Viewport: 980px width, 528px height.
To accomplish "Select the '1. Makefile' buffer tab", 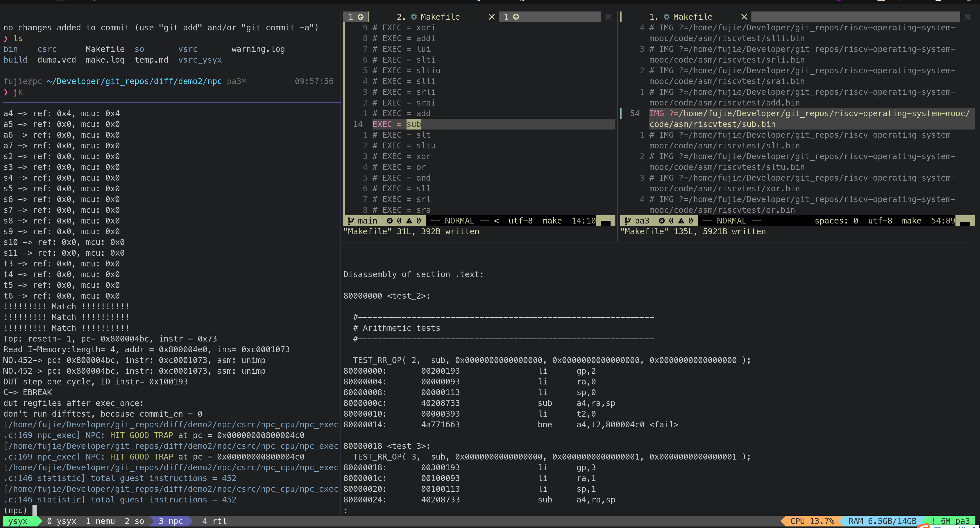I will 686,17.
